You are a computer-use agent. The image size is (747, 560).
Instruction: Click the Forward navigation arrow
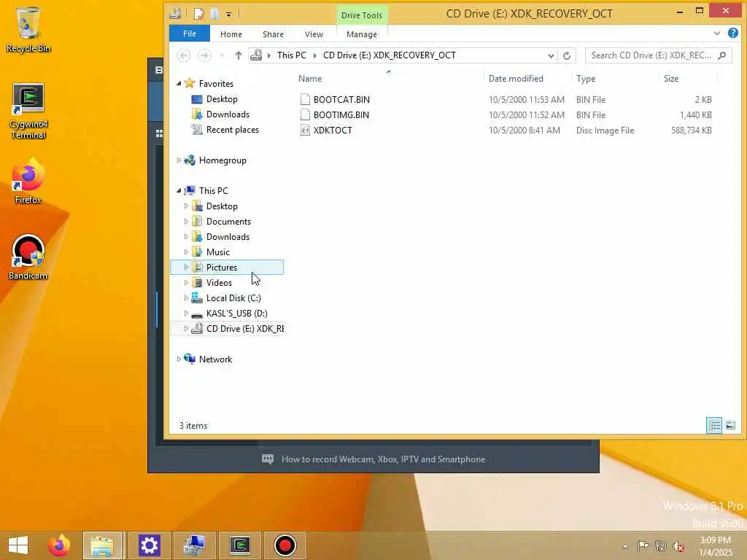click(204, 55)
